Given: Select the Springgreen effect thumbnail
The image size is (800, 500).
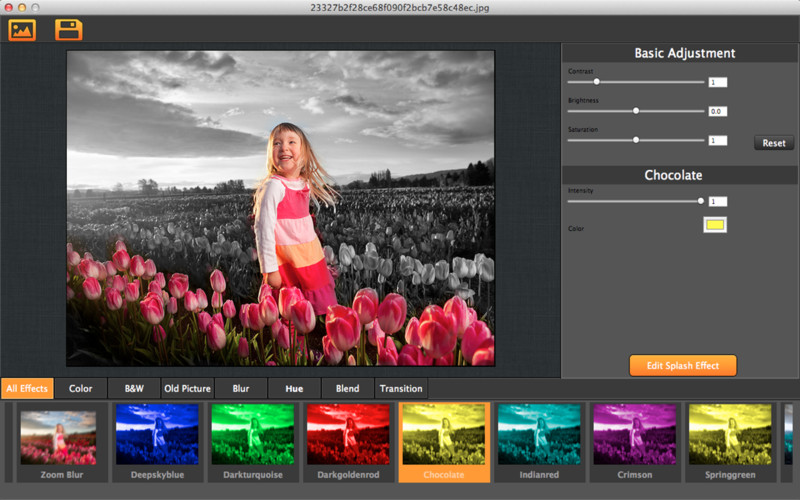Looking at the screenshot, I should (730, 442).
